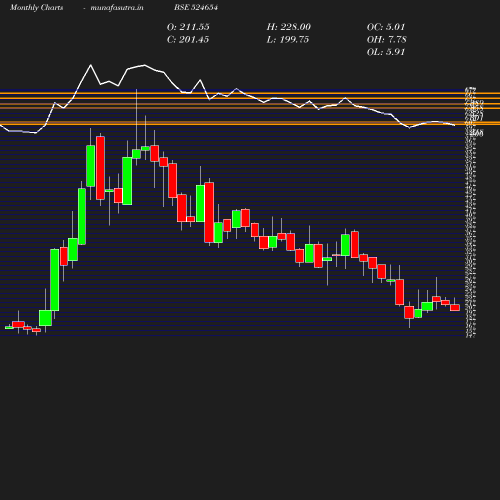Click the OL: 5.91 value
Screen dimensions: 500x500
point(386,52)
